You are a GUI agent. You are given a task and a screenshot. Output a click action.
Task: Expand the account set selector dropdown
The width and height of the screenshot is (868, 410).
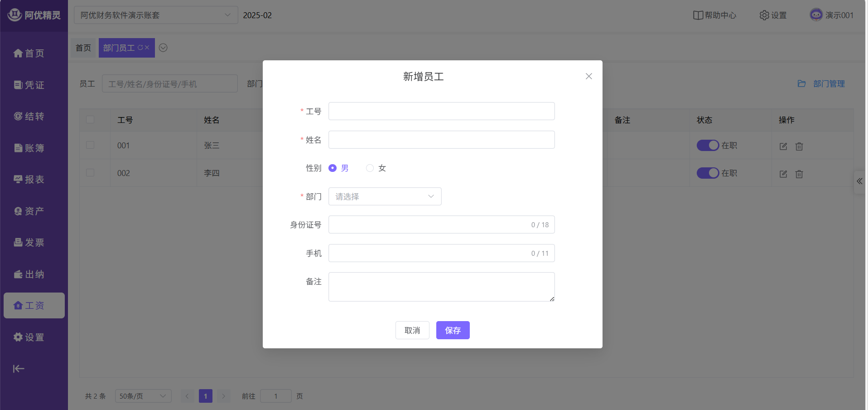[x=155, y=15]
